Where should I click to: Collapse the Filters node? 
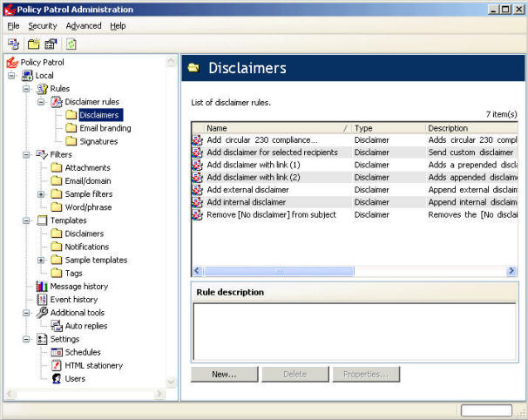click(26, 154)
